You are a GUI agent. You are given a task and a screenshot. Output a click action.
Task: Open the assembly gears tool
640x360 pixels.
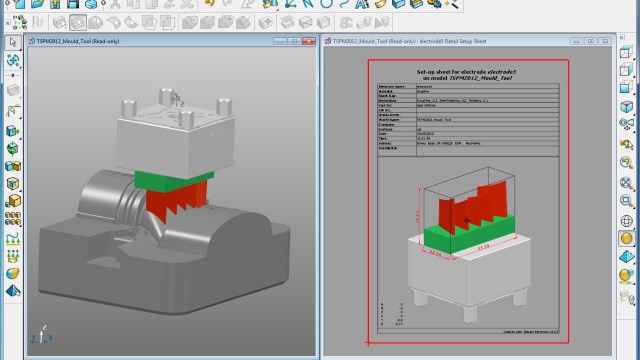(x=434, y=4)
